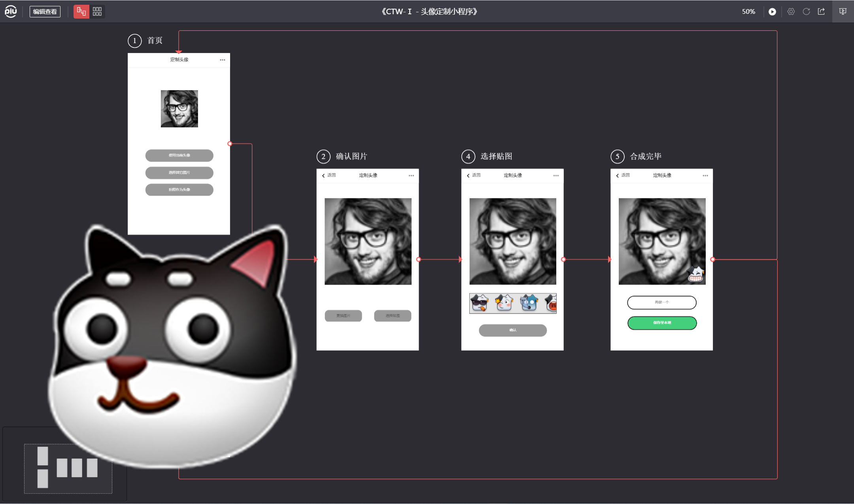Click three-dot menu on 合成完毕 screen

pos(705,176)
